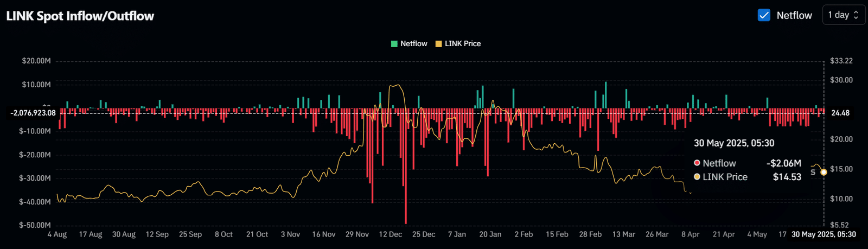
Task: Open the 1 day interval dropdown
Action: tap(844, 15)
